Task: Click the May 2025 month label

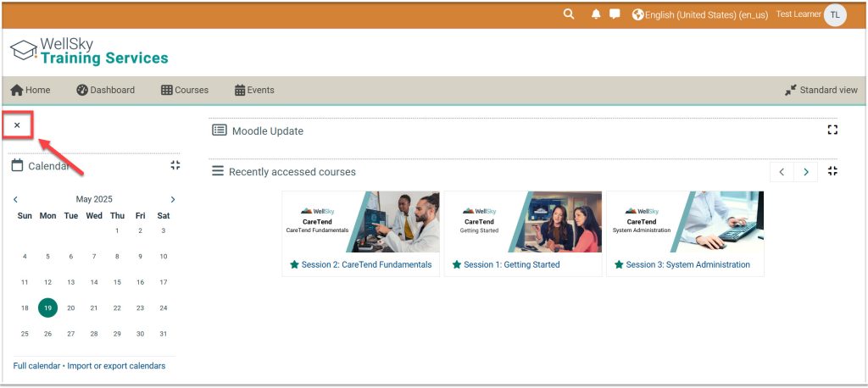Action: (x=94, y=199)
